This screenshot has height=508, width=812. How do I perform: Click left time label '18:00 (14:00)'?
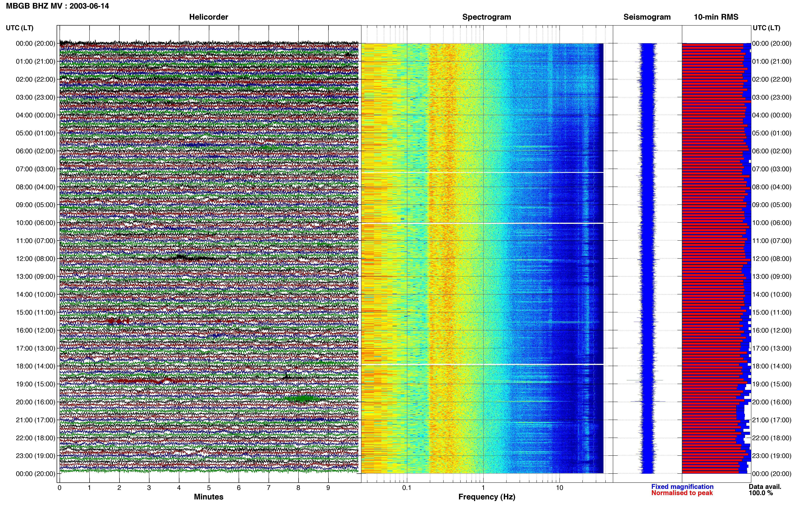point(36,366)
